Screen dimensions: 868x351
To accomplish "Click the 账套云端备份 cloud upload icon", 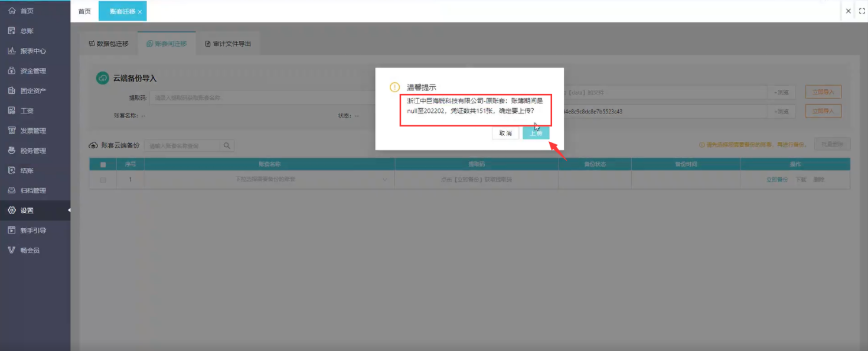I will [93, 145].
